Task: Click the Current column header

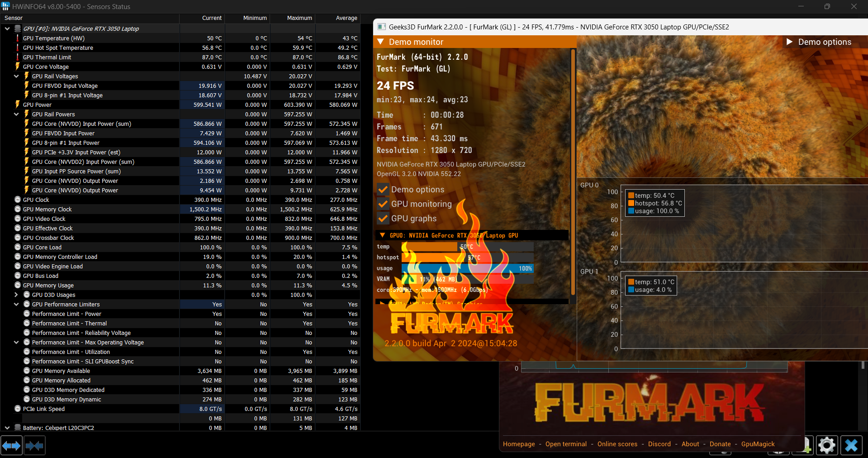Action: (x=202, y=18)
